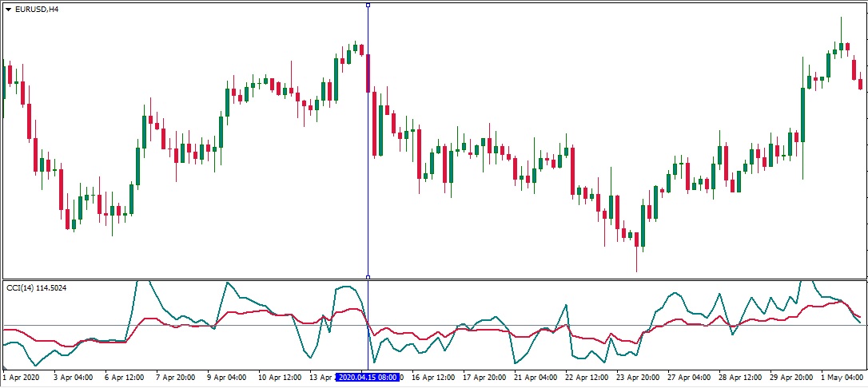Click the CCI(14) 114.5024 indicator label

tap(36, 288)
